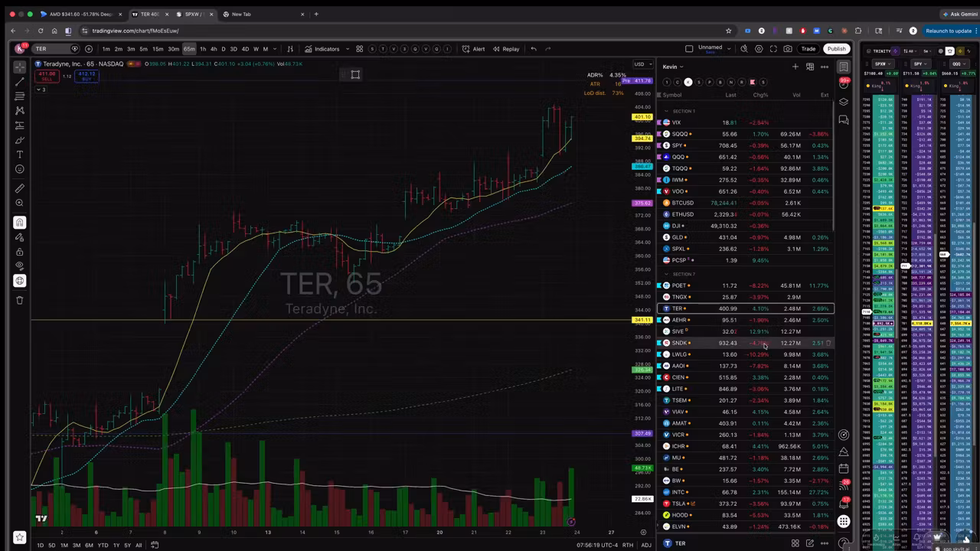Select the pink flag watchlist filter
Screen dimensions: 980x551
[x=753, y=82]
